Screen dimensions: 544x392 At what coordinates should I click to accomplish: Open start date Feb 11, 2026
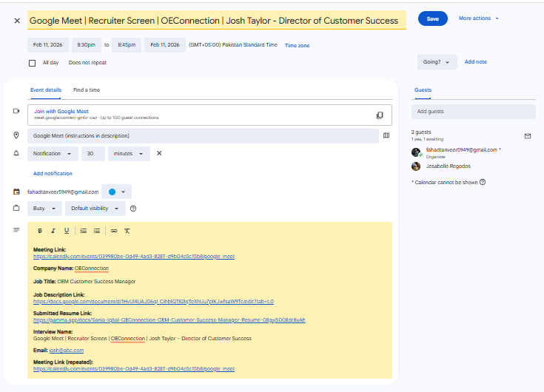click(48, 45)
